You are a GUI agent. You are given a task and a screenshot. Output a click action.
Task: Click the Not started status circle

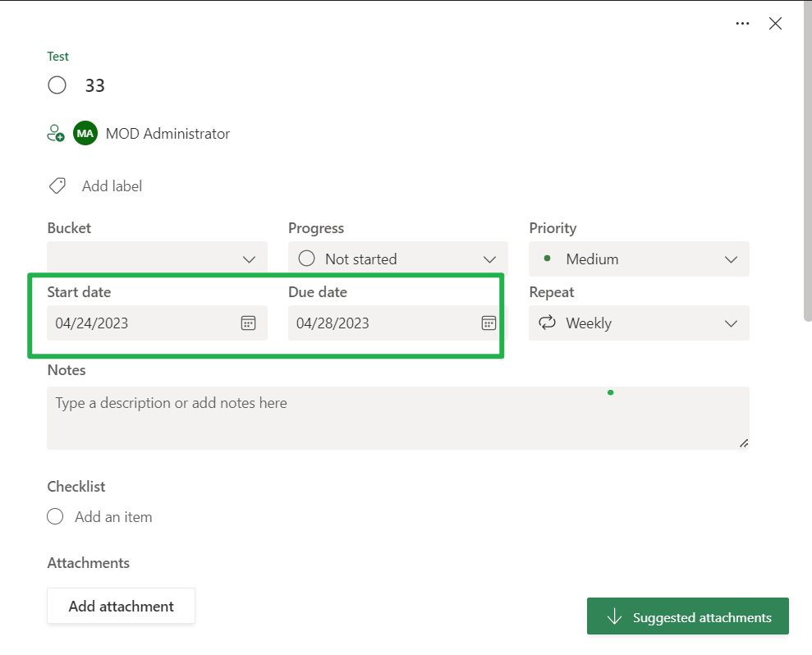tap(305, 259)
